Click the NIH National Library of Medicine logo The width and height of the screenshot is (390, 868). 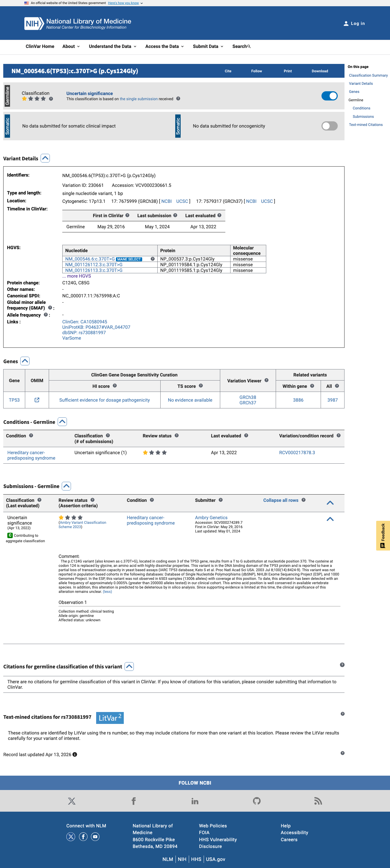pyautogui.click(x=77, y=23)
